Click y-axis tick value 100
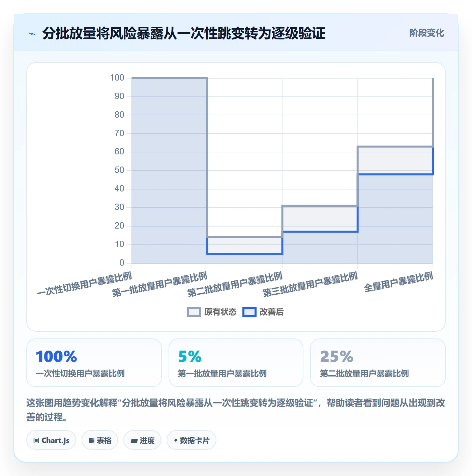 [117, 78]
